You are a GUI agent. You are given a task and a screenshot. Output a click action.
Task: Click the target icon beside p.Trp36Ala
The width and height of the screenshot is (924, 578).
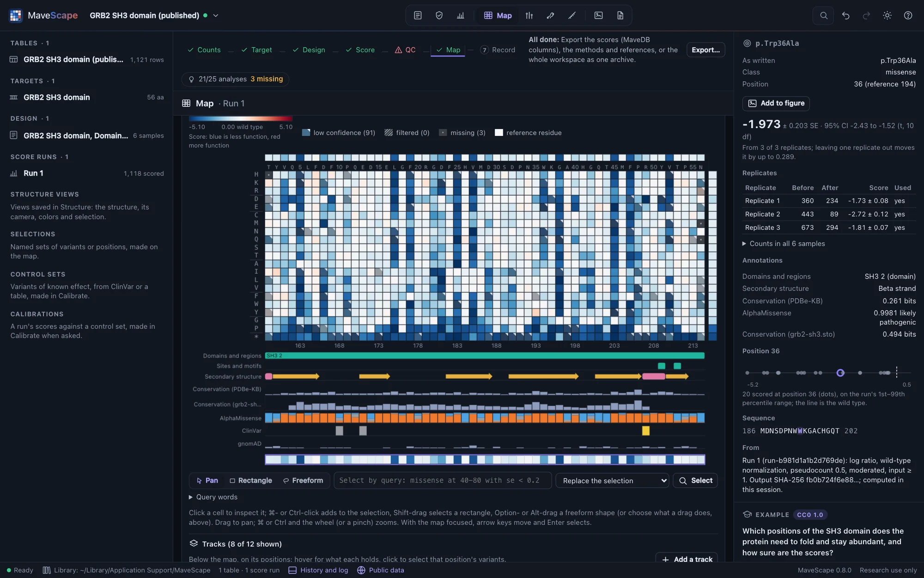tap(747, 43)
